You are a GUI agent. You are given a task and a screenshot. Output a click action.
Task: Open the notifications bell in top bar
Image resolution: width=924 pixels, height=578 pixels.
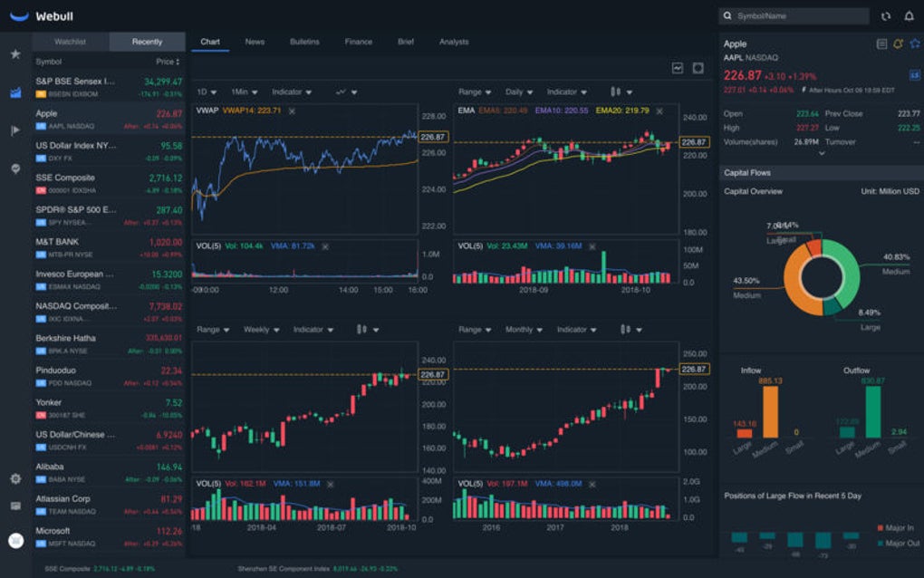click(x=910, y=16)
